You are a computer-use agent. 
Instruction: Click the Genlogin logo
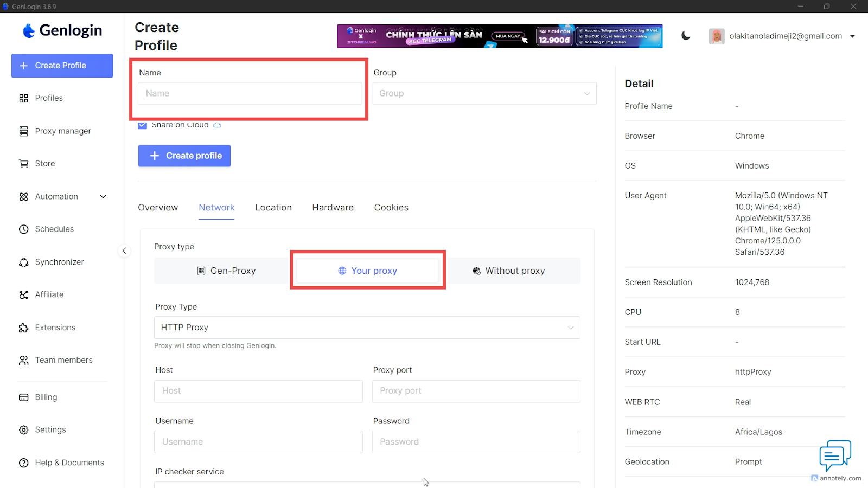click(x=62, y=30)
